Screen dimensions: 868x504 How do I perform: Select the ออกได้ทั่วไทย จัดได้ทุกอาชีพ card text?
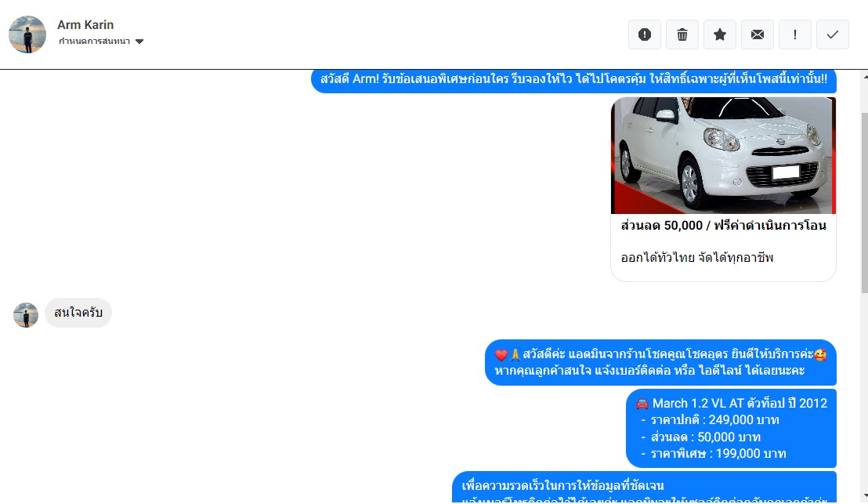pos(697,258)
